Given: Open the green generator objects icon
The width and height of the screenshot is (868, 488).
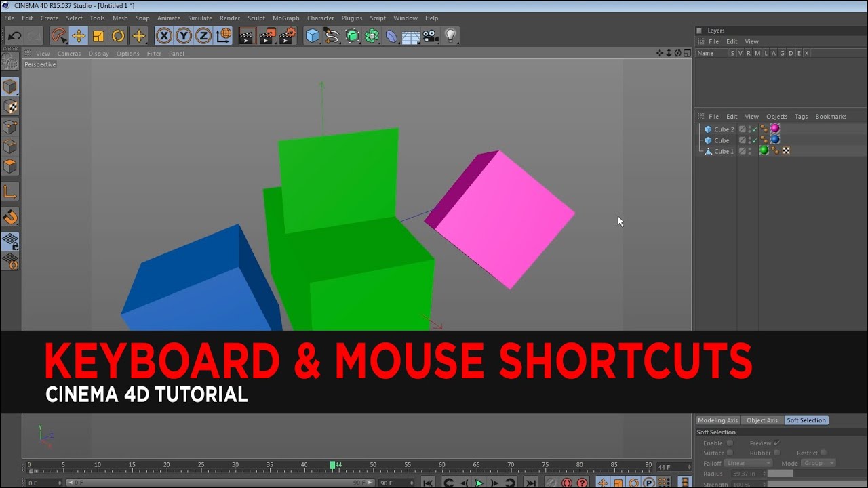Looking at the screenshot, I should pyautogui.click(x=352, y=36).
